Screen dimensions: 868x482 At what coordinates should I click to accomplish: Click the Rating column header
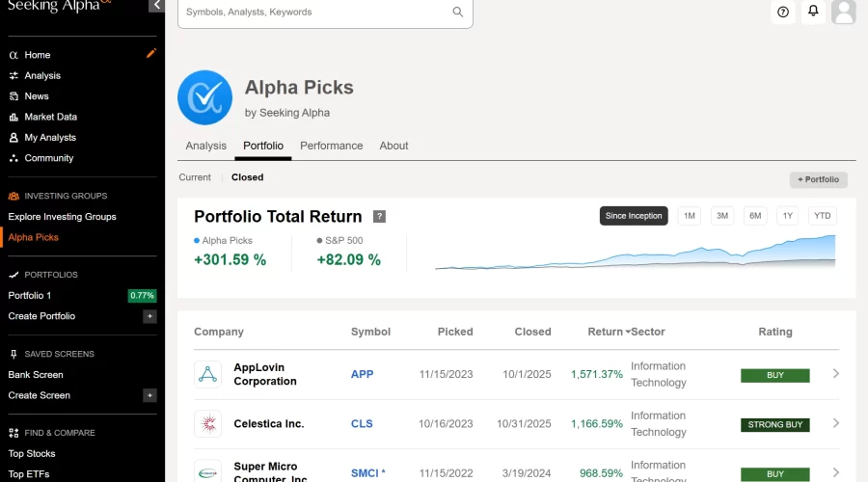pos(775,332)
